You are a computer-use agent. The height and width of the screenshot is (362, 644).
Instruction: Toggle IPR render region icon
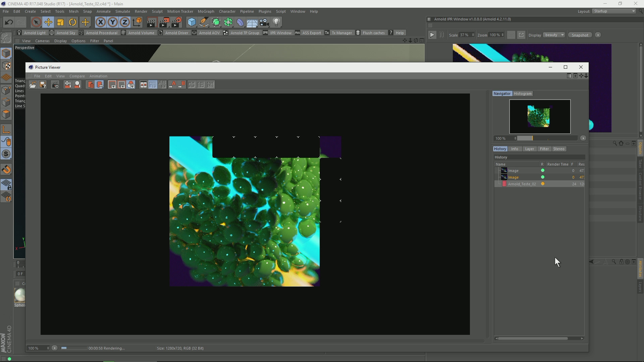click(511, 35)
